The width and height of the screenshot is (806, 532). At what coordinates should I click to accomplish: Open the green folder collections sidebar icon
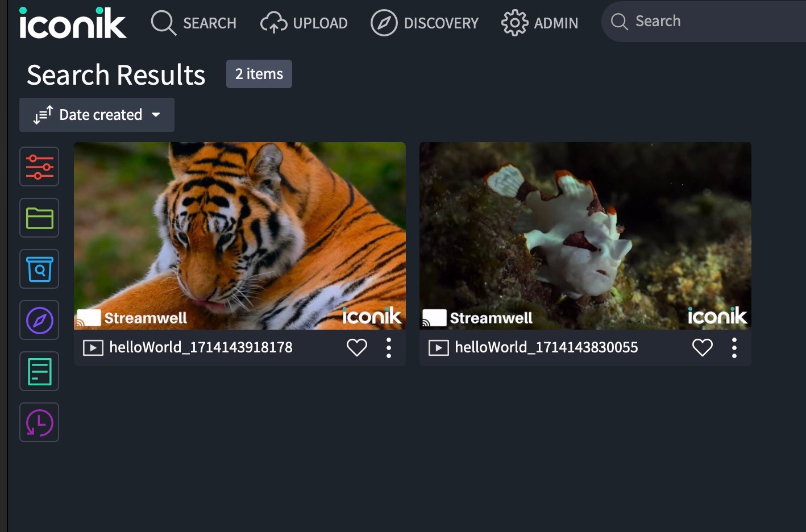tap(39, 218)
